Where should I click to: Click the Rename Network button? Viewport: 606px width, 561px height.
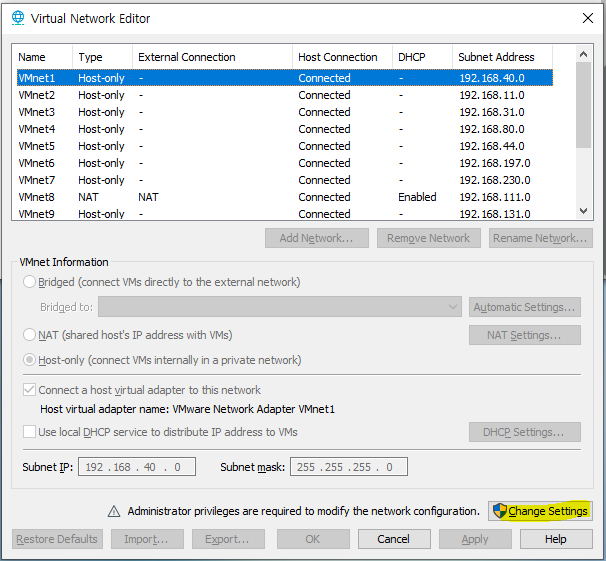(x=541, y=238)
